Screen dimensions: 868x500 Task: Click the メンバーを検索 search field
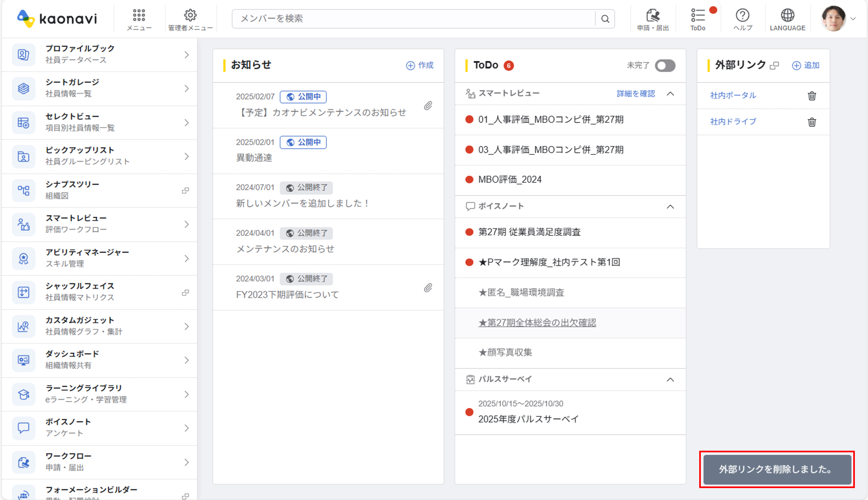tap(412, 19)
